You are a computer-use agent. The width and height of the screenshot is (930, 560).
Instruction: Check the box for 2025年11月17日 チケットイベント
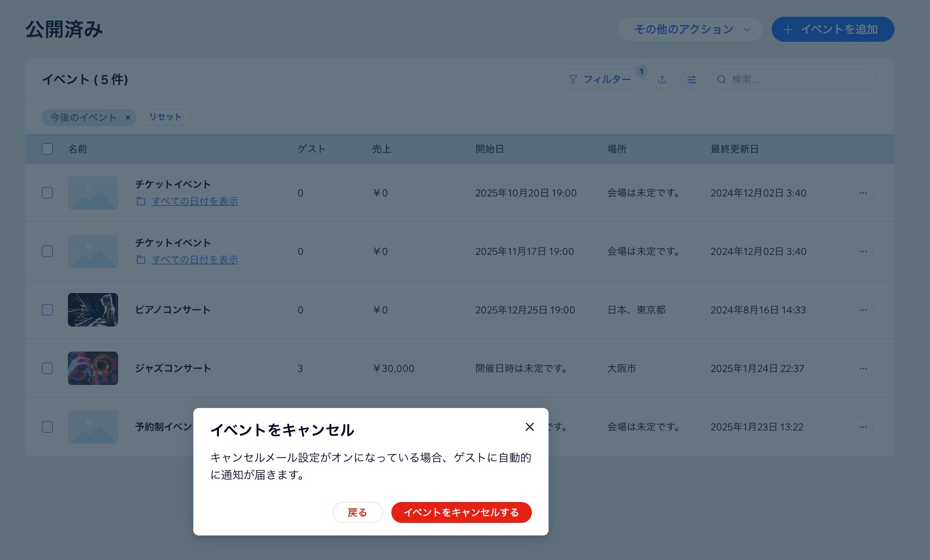coord(47,251)
